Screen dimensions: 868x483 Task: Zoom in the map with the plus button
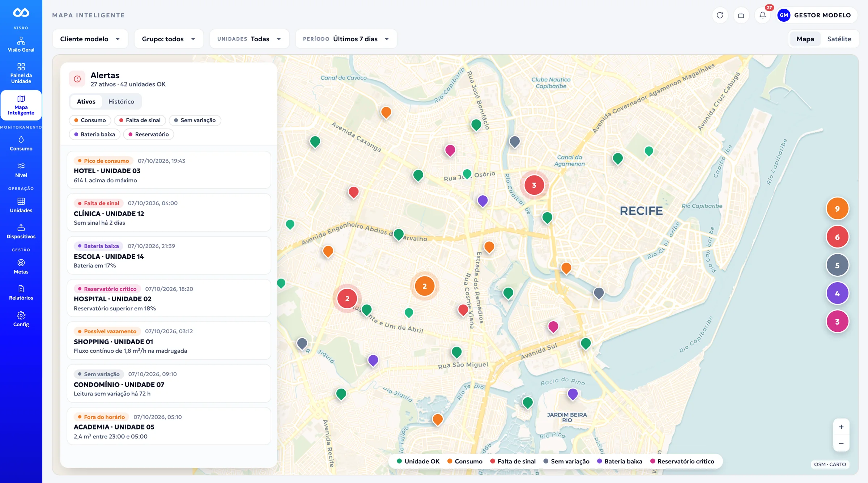(841, 427)
